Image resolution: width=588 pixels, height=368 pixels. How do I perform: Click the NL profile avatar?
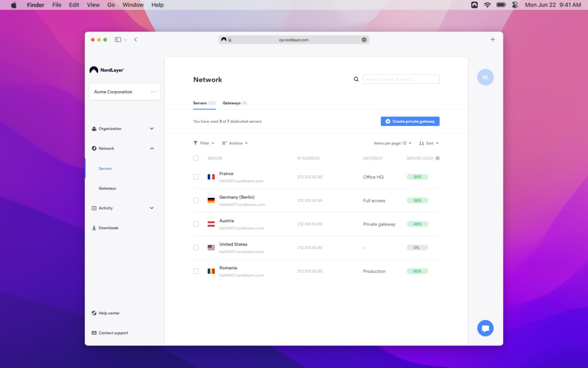pos(485,77)
